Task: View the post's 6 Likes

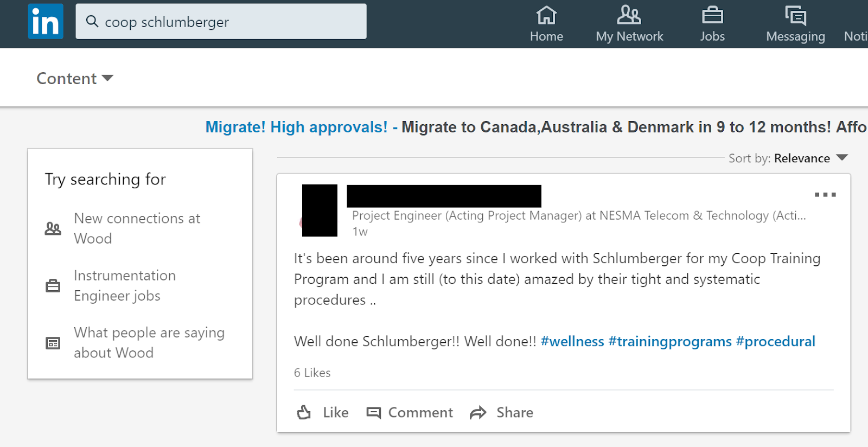Action: pos(312,373)
